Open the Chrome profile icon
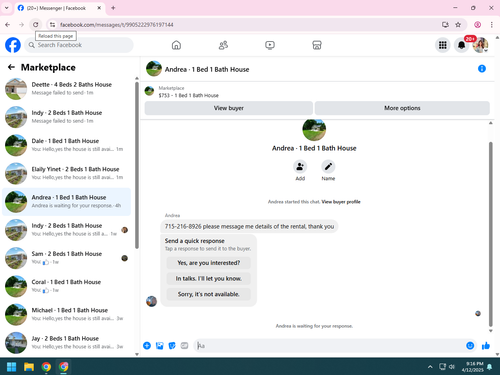This screenshot has width=500, height=375. (x=477, y=25)
